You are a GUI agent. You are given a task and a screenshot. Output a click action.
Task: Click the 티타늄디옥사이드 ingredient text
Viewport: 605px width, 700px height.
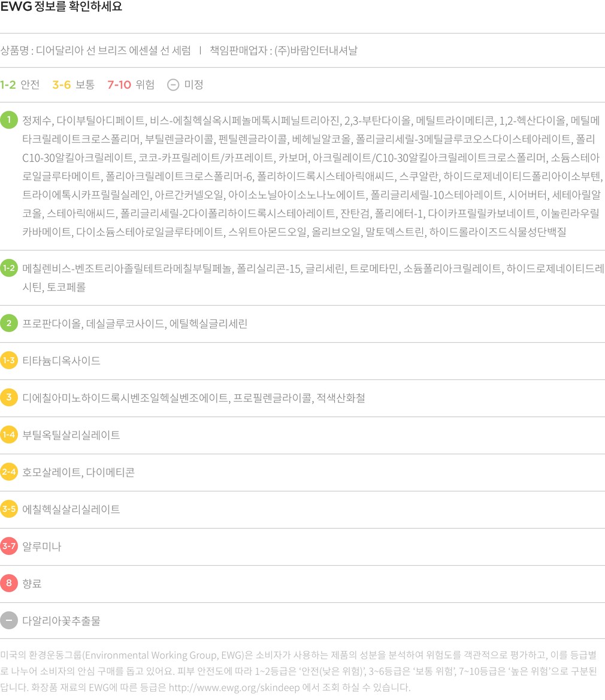click(61, 361)
